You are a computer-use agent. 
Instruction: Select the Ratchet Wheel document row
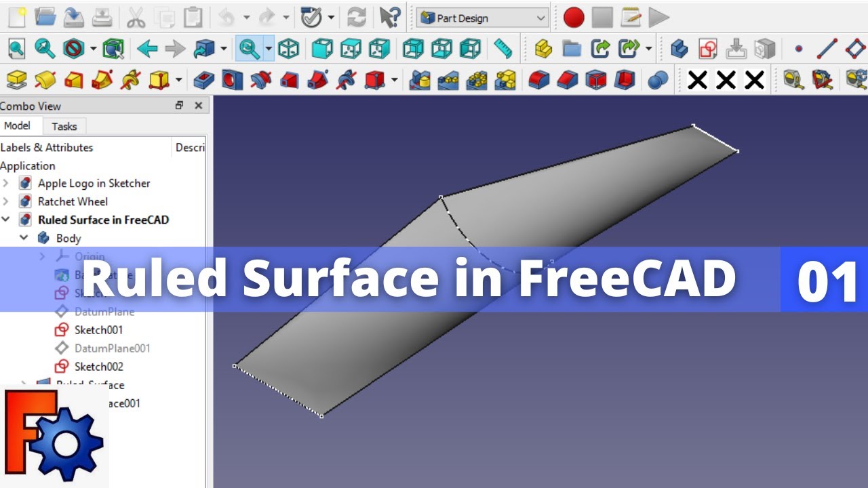point(73,201)
